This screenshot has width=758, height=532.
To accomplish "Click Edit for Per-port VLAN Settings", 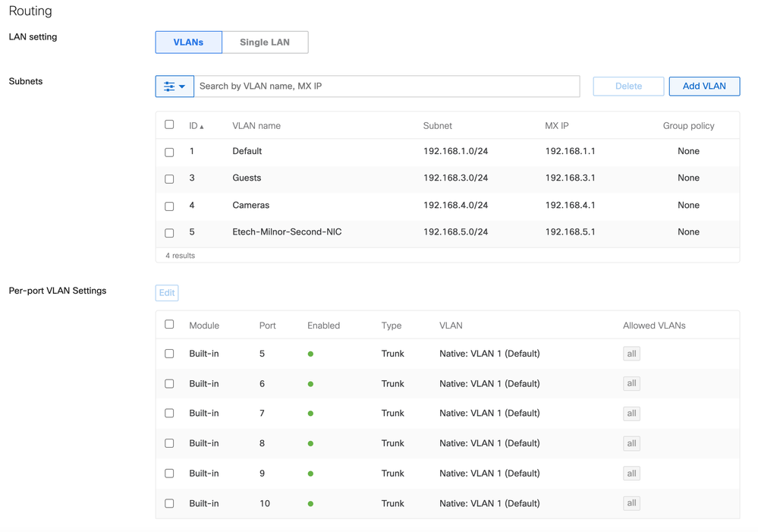I will coord(167,293).
